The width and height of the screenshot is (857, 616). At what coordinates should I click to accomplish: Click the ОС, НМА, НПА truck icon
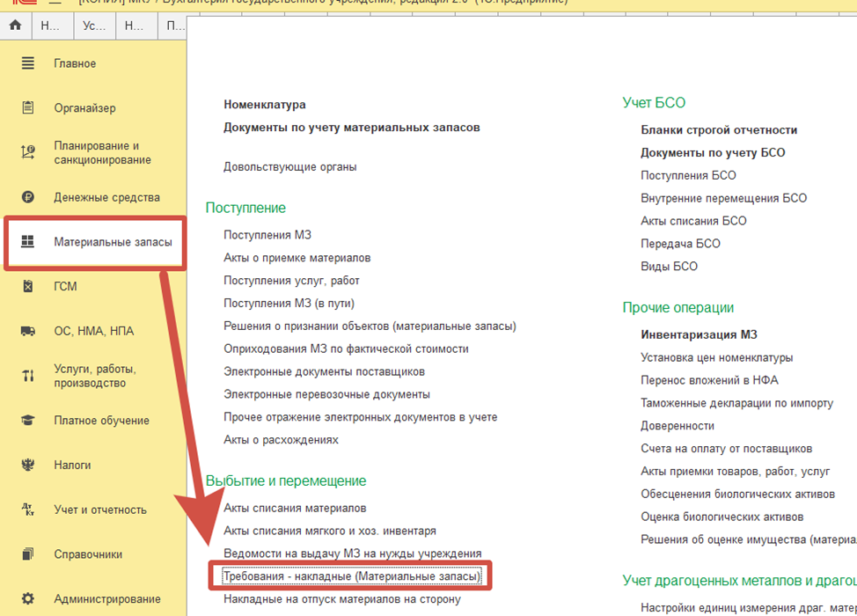tap(28, 331)
